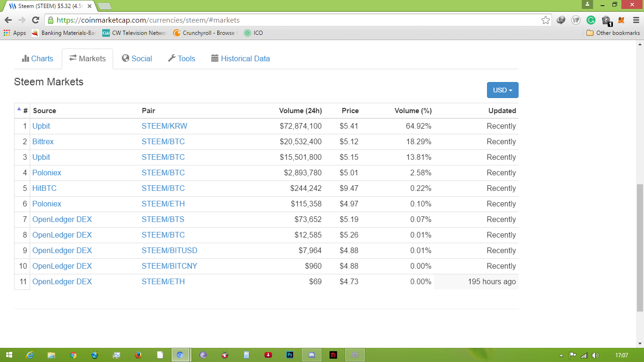Image resolution: width=644 pixels, height=362 pixels.
Task: Open the MetaMask fox extension
Action: click(x=621, y=20)
